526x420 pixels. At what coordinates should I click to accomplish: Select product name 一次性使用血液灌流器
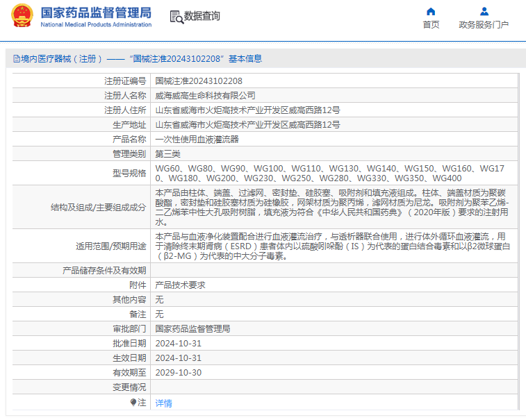pyautogui.click(x=197, y=139)
